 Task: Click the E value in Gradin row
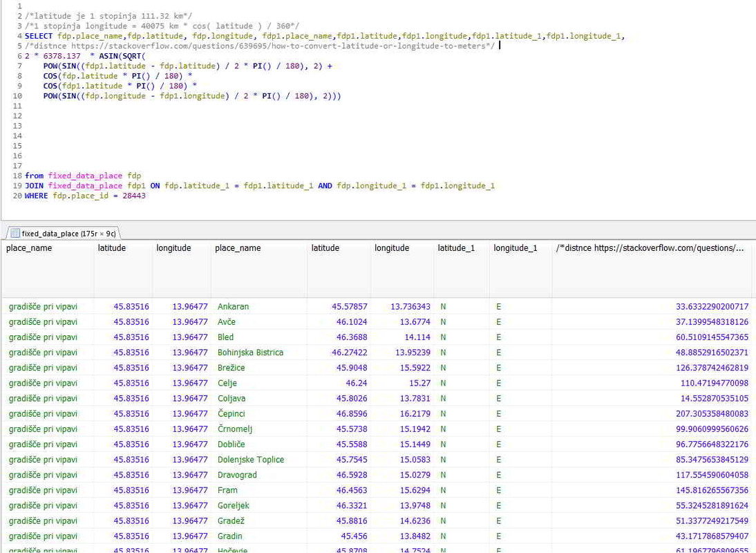(x=498, y=536)
